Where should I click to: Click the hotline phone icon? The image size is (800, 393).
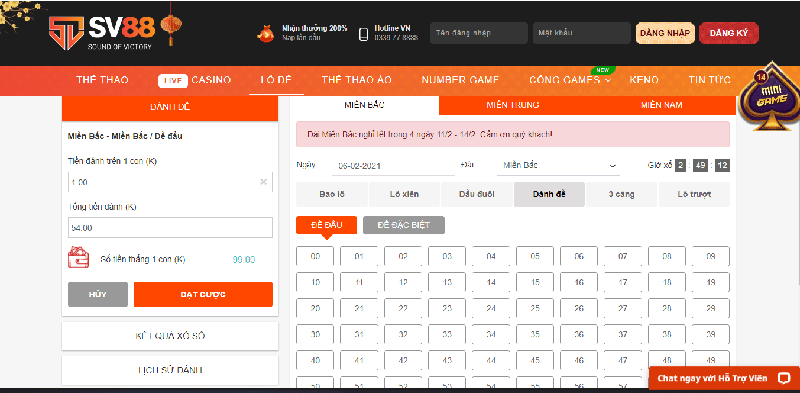363,34
